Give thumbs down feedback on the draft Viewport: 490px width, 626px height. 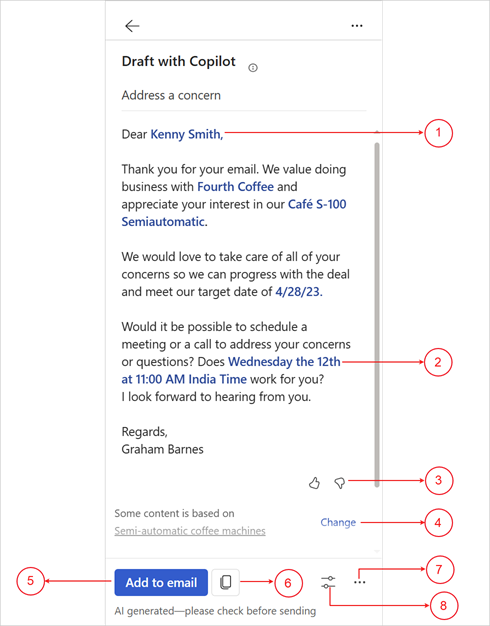[339, 483]
